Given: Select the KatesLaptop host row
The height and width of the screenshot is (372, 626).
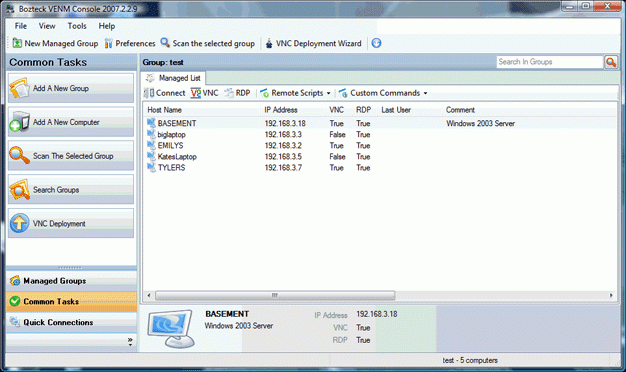Looking at the screenshot, I should click(x=379, y=156).
